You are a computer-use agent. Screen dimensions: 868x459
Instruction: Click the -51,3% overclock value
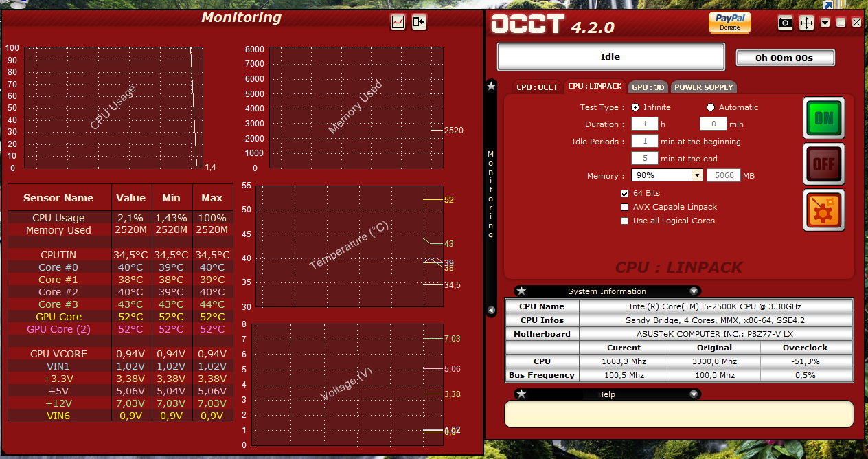806,361
